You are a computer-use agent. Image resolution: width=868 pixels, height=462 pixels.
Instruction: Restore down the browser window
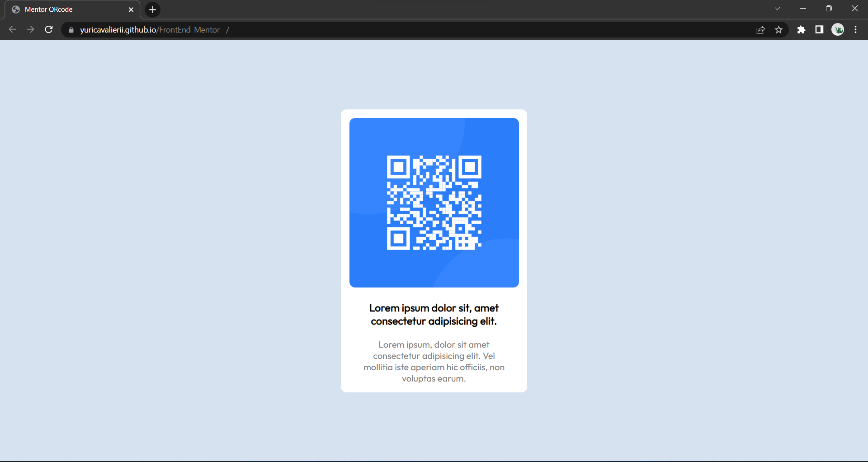click(829, 9)
